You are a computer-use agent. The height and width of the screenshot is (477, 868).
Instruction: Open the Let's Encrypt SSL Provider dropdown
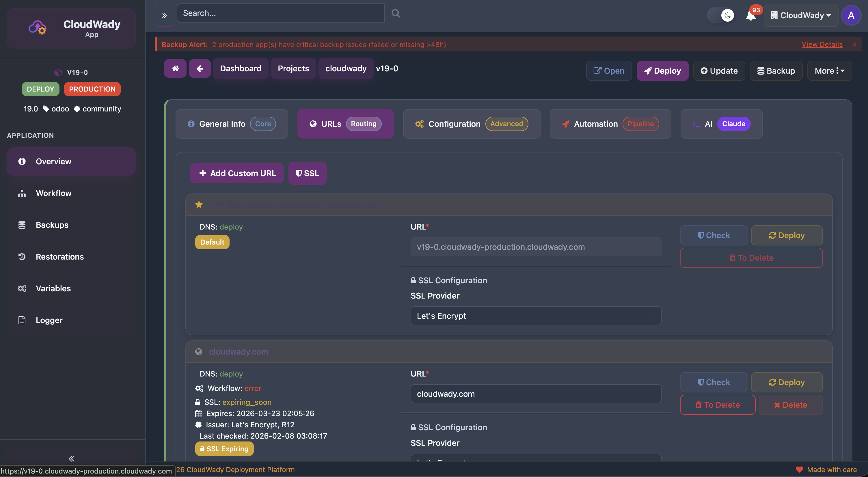[536, 316]
